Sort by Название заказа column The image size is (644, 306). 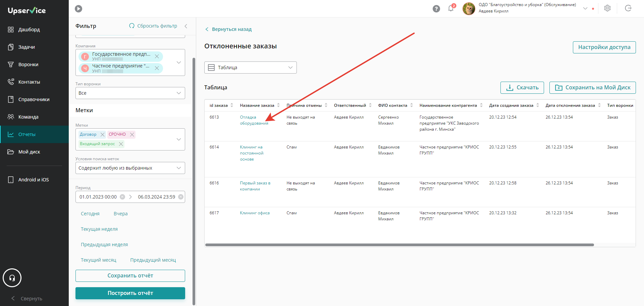pyautogui.click(x=278, y=105)
